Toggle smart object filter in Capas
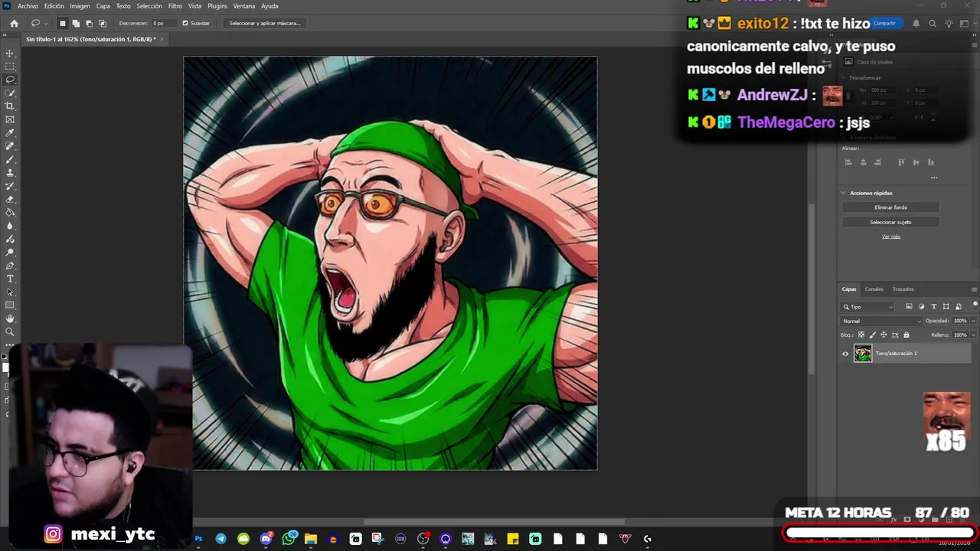The image size is (980, 551). (x=958, y=307)
